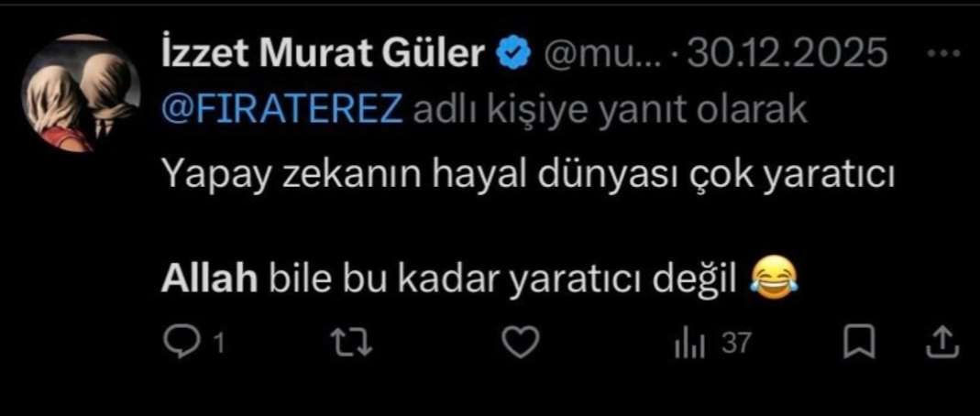
Task: Click the share upload icon
Action: pos(942,344)
